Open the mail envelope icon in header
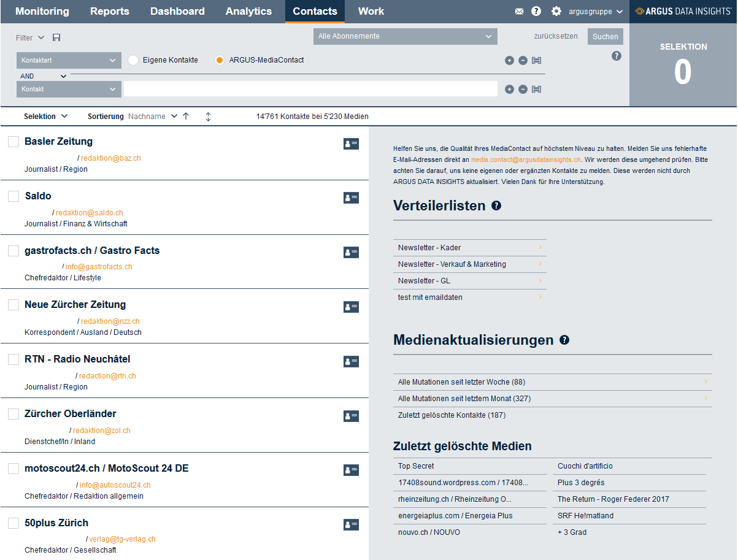738x560 pixels. [x=519, y=11]
